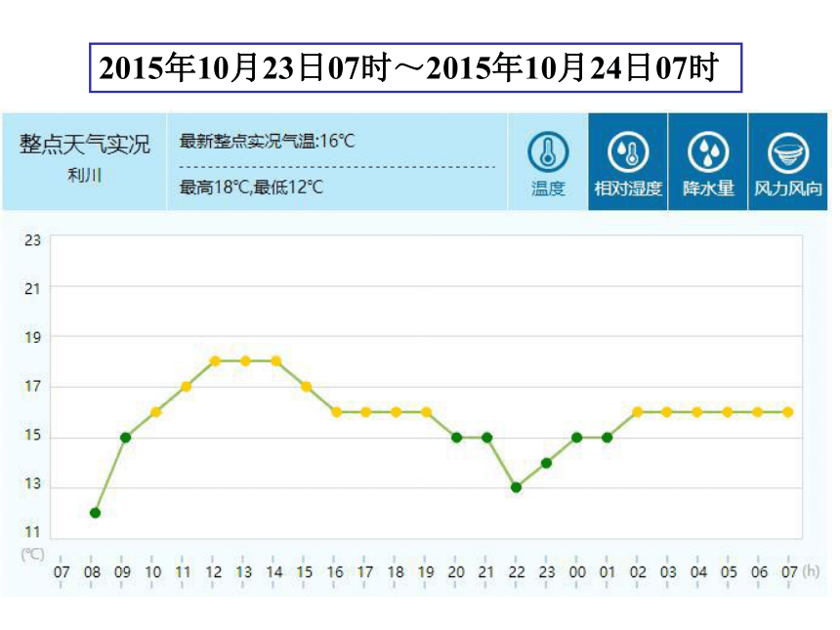Switch to the 相对湿度 tab label
The width and height of the screenshot is (840, 630).
[628, 189]
